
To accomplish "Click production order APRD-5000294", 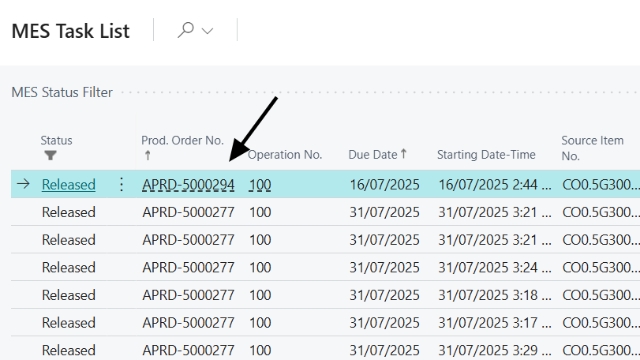I will click(188, 185).
